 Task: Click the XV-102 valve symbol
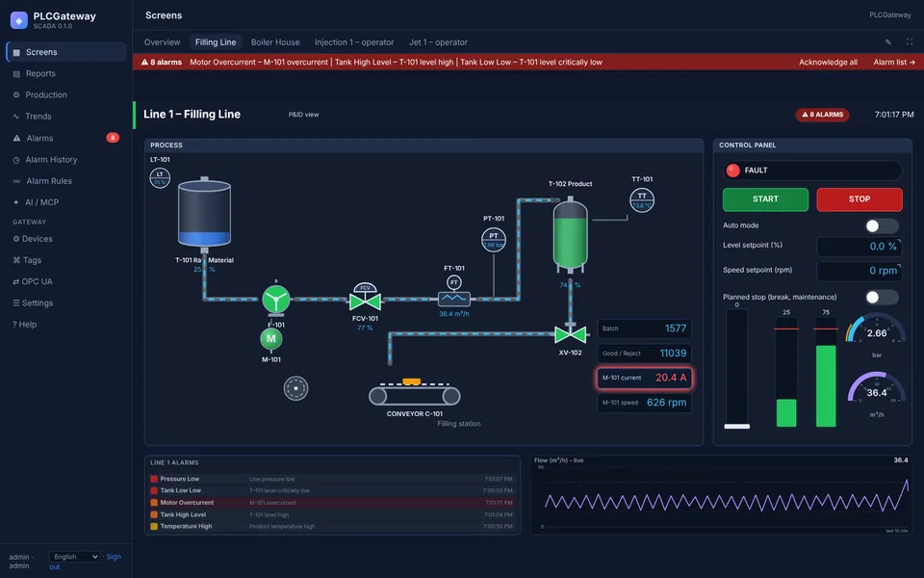coord(571,334)
